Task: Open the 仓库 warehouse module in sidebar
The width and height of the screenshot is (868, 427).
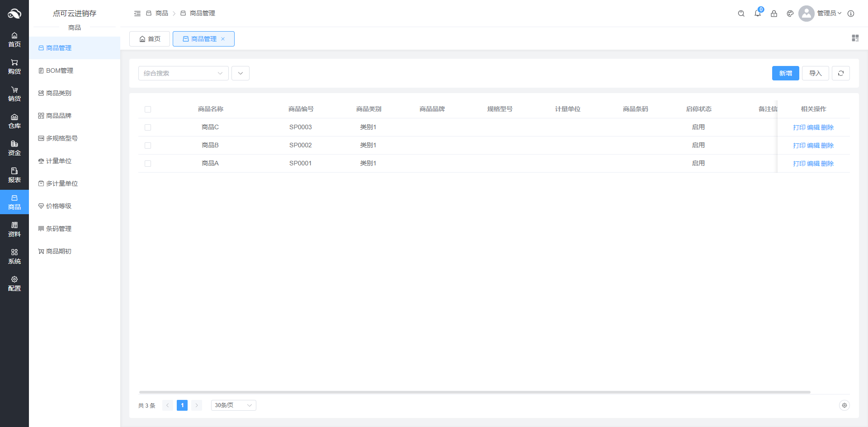Action: click(14, 121)
